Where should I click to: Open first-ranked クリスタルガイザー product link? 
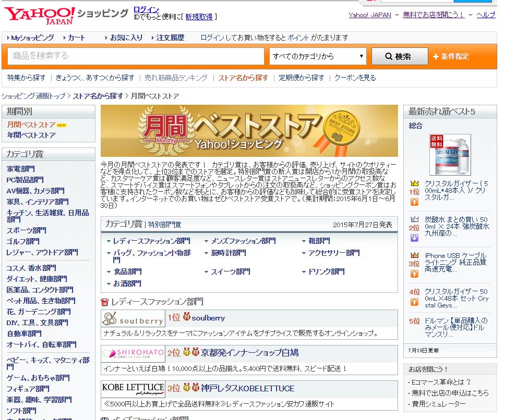pos(456,190)
